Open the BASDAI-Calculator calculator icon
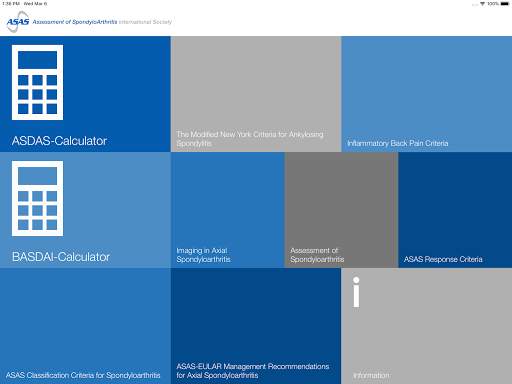 (x=37, y=198)
